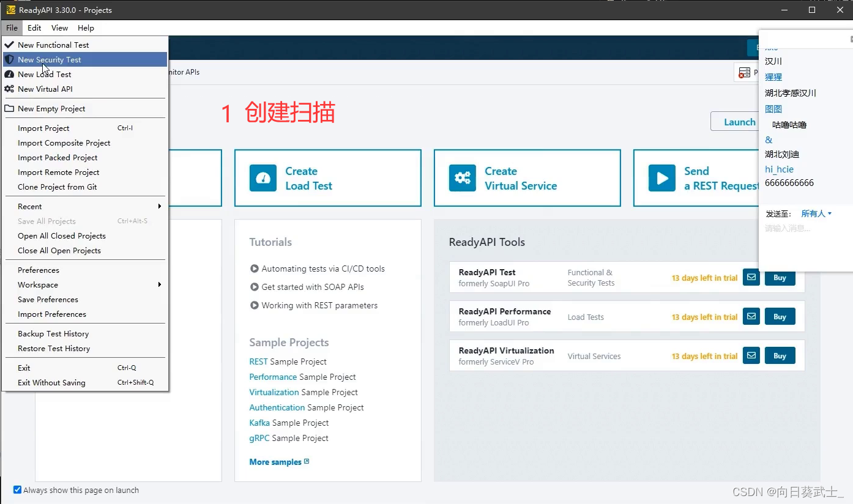Select Close All Open Projects
The height and width of the screenshot is (504, 853).
tap(84, 250)
